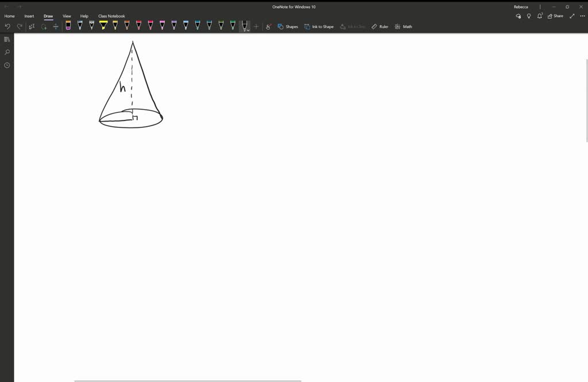The width and height of the screenshot is (588, 382).
Task: Activate the Lasso Select tool
Action: tap(44, 26)
